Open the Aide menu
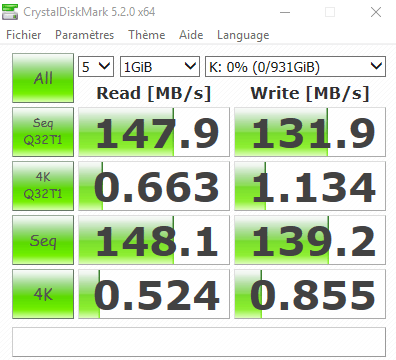Screen dimensions: 396x360 191,35
